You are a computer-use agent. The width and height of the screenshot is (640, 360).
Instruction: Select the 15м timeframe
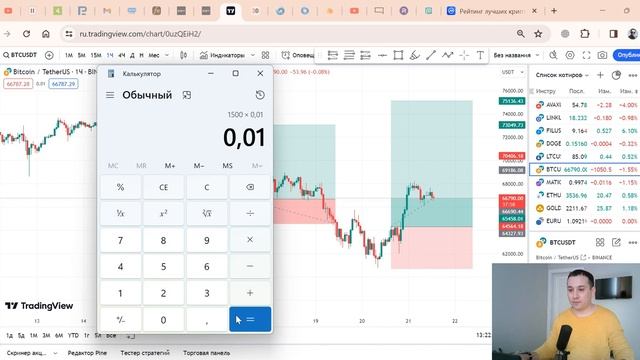(x=96, y=55)
